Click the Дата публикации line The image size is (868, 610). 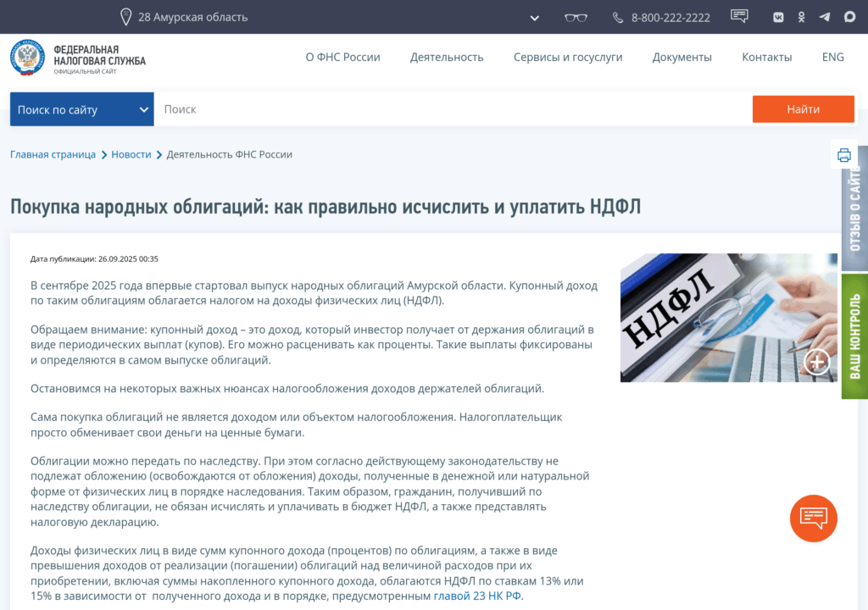[94, 258]
